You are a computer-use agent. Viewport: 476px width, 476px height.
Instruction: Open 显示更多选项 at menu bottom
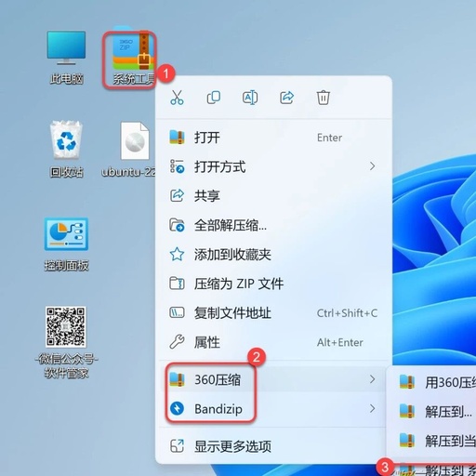273,446
